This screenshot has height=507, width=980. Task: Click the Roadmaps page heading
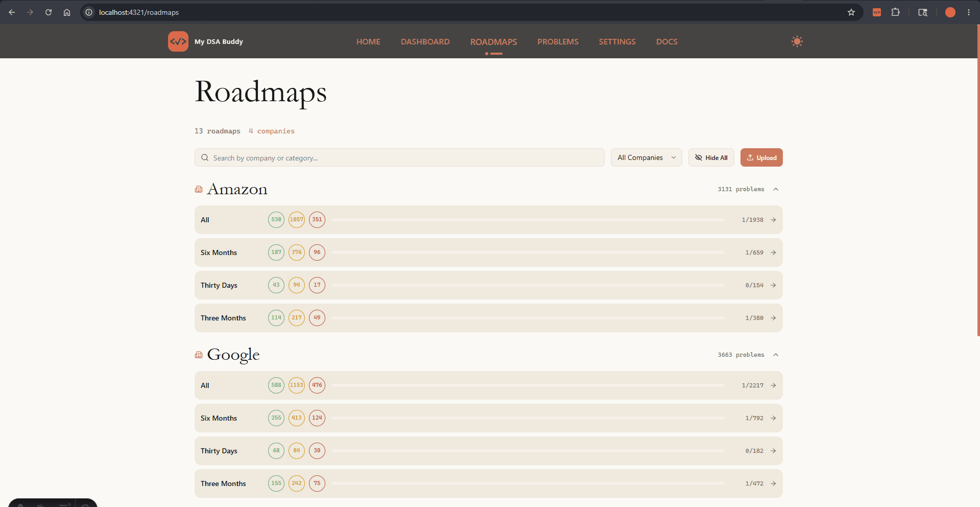pyautogui.click(x=260, y=93)
